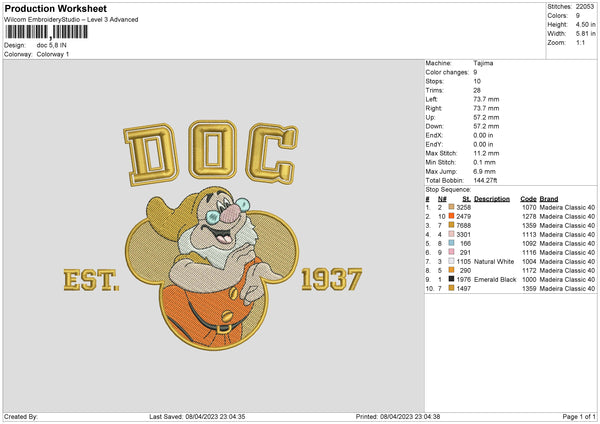Click the 'Page 1 of 1' footer text
Viewport: 600px width, 424px height.
click(579, 417)
